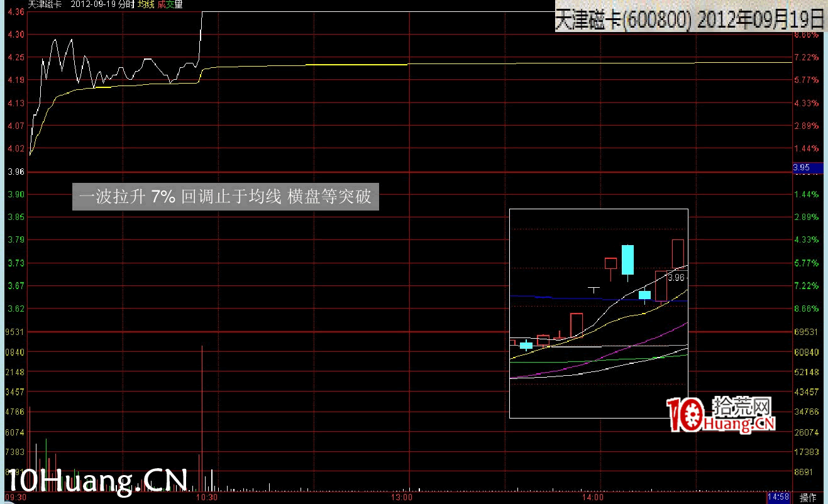Viewport: 828px width, 504px height.
Task: Click the 2012-09-19 分时 date label
Action: click(x=102, y=3)
